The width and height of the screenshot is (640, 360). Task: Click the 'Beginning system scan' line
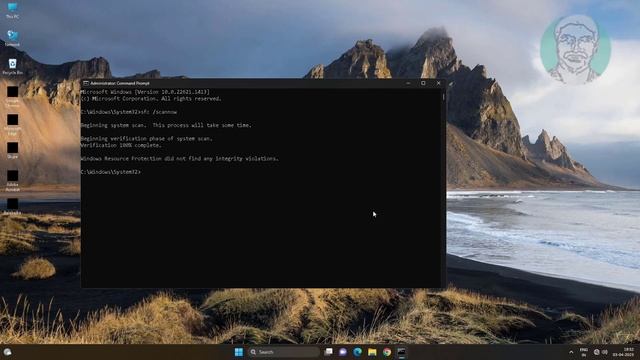pos(166,125)
